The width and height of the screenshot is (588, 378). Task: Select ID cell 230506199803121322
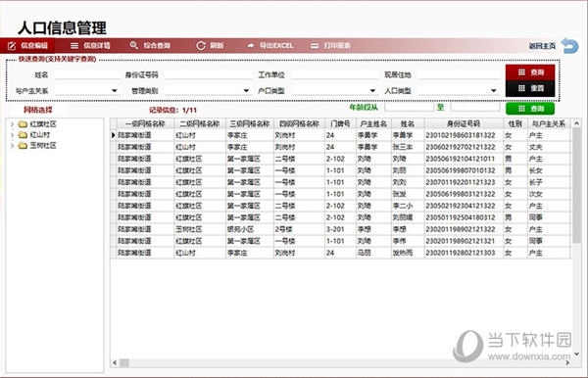[x=464, y=194]
